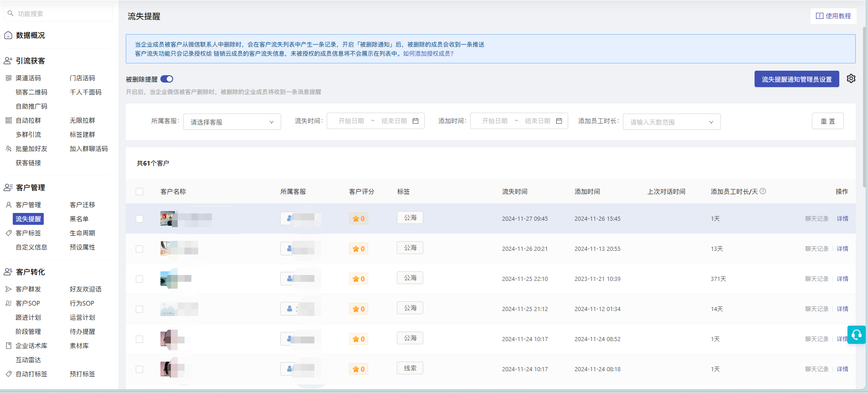Open the 请选择客服 dropdown

click(232, 122)
